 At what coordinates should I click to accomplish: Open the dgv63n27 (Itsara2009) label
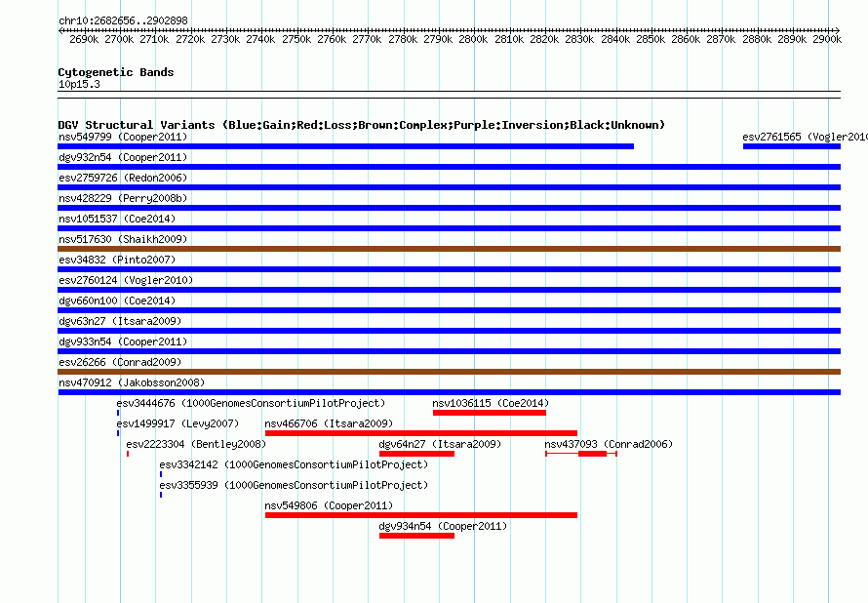[120, 321]
